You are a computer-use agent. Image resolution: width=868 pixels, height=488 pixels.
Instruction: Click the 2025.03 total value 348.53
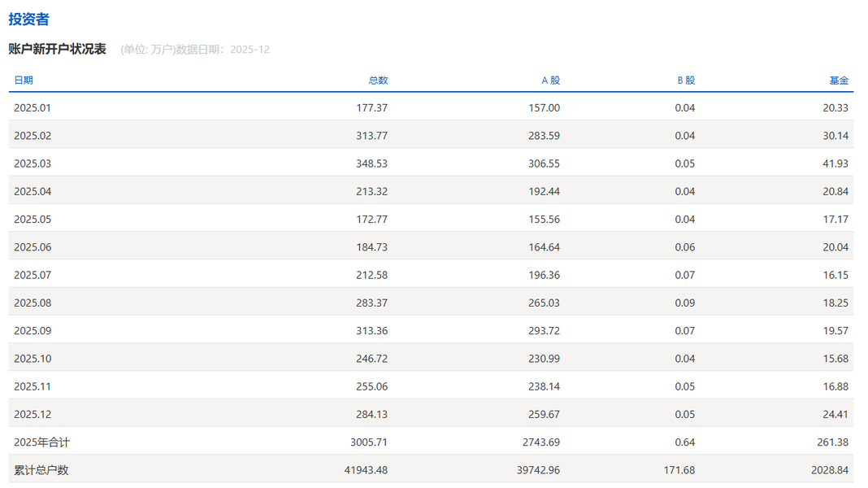371,163
